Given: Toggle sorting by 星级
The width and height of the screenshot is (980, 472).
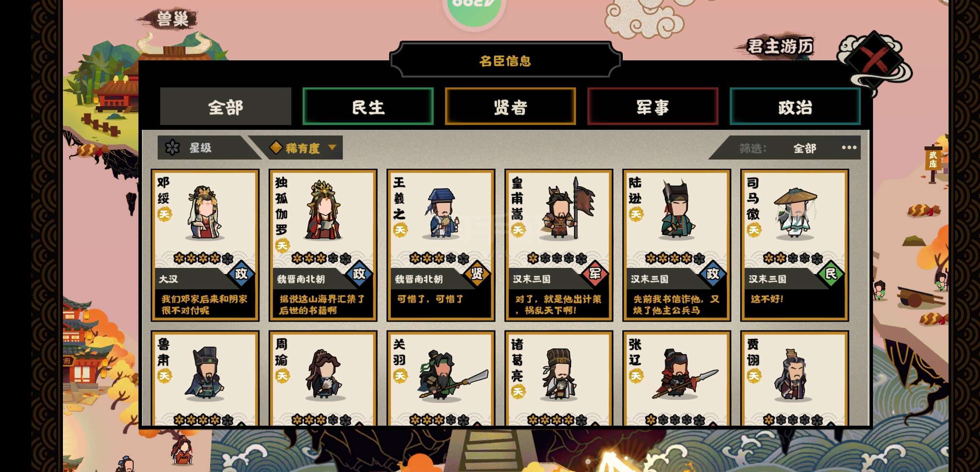Looking at the screenshot, I should click(x=201, y=148).
